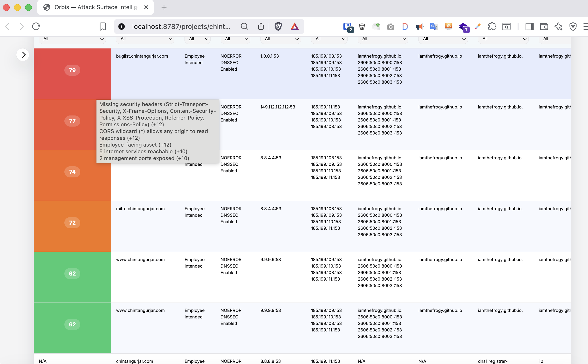
Task: Select the Orbis — Attack Surface Intelligence tab
Action: pos(96,7)
